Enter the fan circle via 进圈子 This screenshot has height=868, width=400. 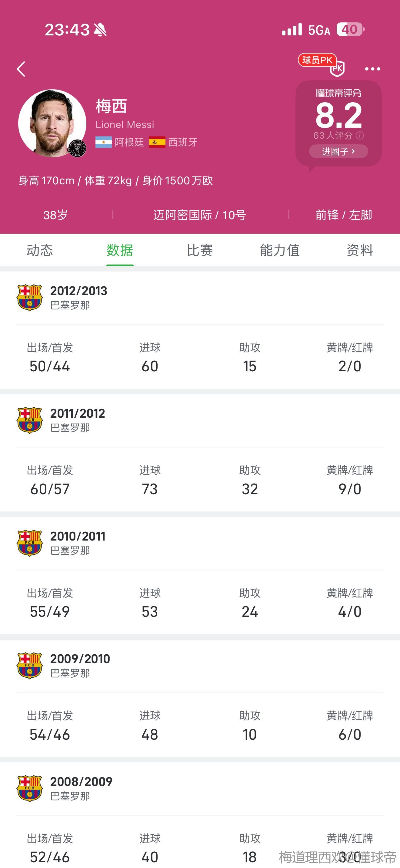click(x=338, y=151)
